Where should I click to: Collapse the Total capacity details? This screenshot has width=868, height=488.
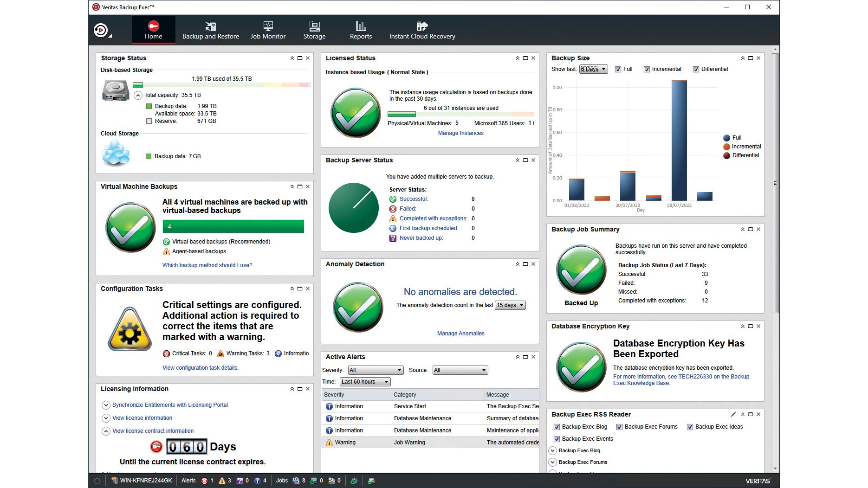[138, 95]
